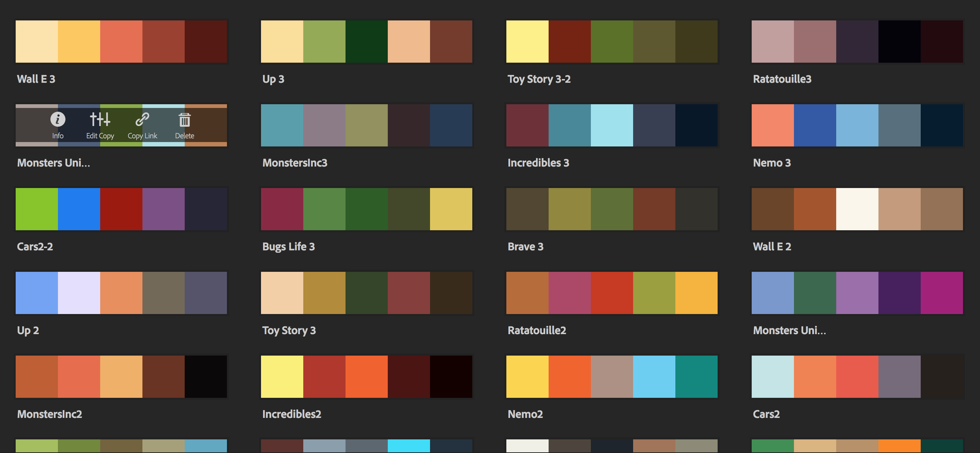
Task: Open the Ratatouille2 theme name
Action: point(537,330)
